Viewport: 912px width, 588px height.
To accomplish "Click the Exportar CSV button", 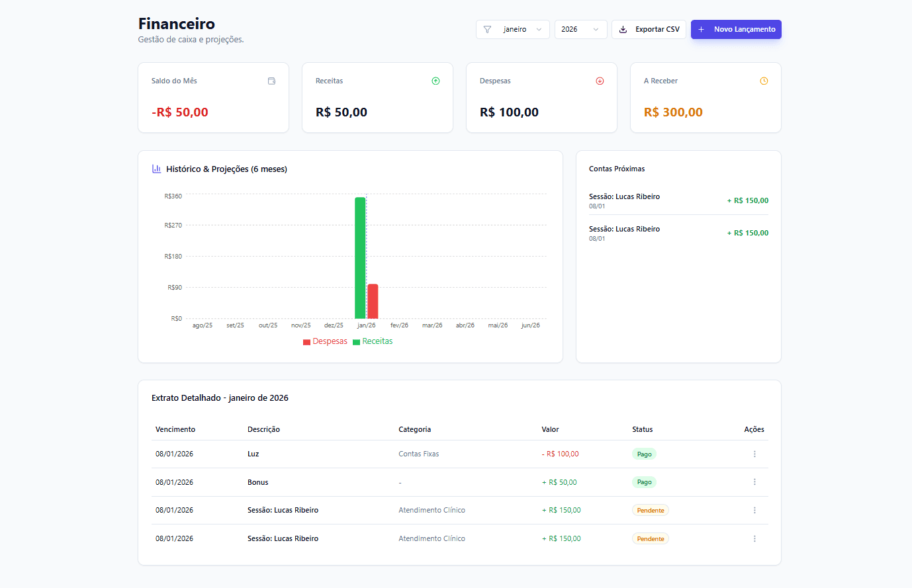I will [x=649, y=29].
